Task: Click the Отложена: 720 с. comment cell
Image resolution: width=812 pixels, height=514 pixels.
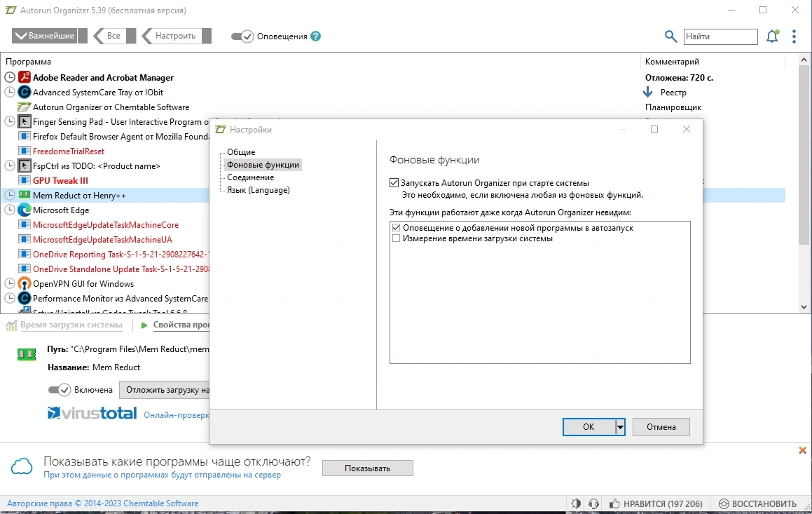Action: click(679, 77)
